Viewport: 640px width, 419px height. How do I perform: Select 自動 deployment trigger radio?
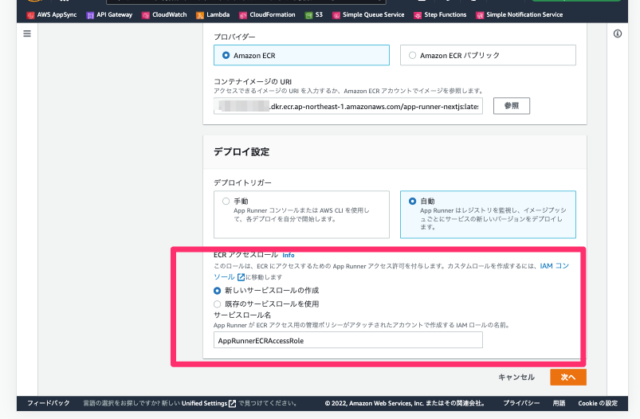point(412,201)
